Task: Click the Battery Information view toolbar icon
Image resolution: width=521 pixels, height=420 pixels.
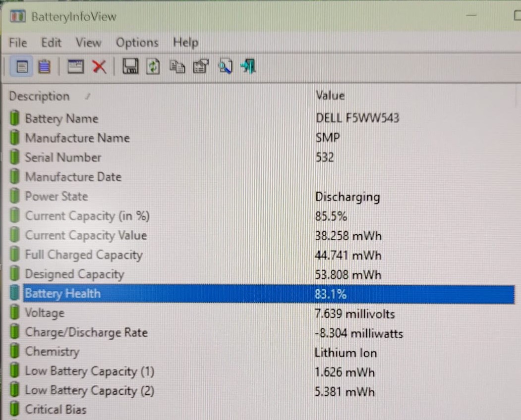Action: (22, 67)
